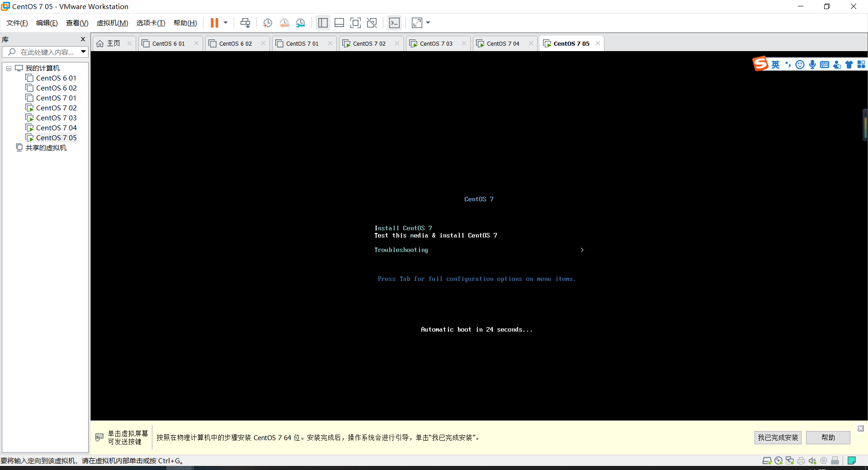This screenshot has height=470, width=868.
Task: Toggle the thumbnail bar view
Action: pos(339,23)
